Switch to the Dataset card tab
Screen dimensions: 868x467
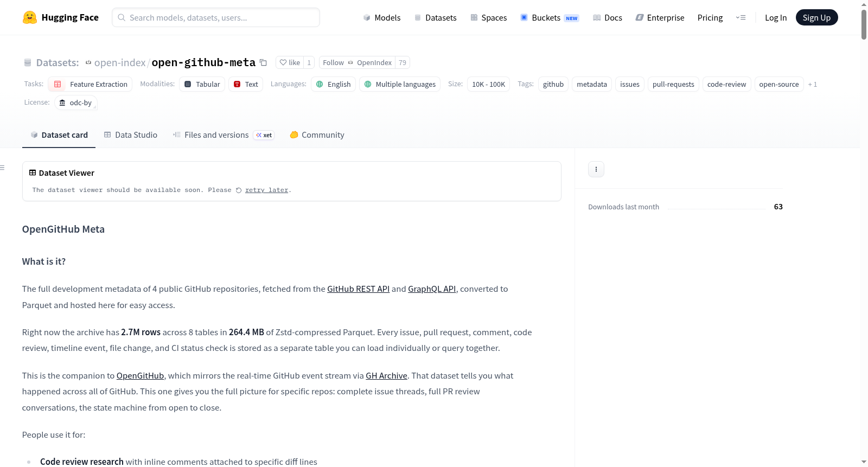pos(59,135)
